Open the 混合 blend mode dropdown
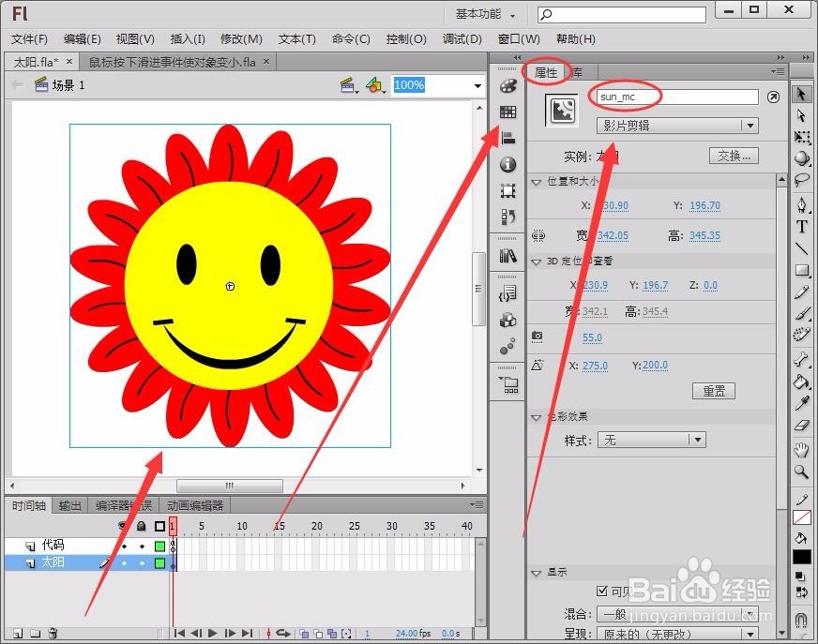 [x=677, y=614]
